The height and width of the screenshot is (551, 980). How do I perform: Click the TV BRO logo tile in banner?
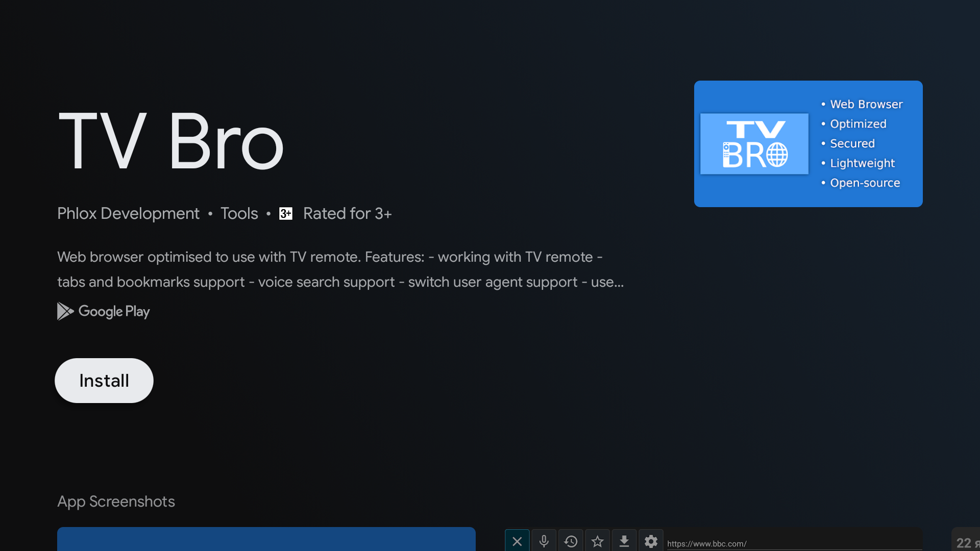pos(754,144)
